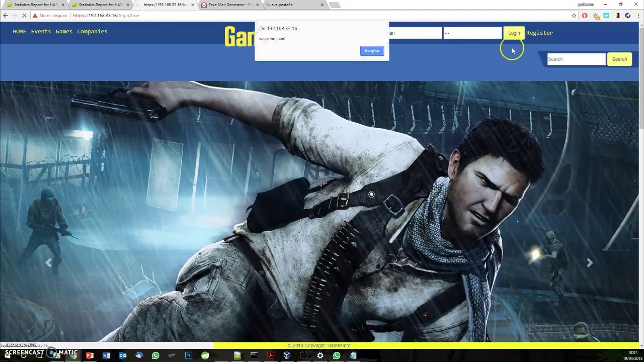Open VirtualBox from the taskbar

(287, 355)
